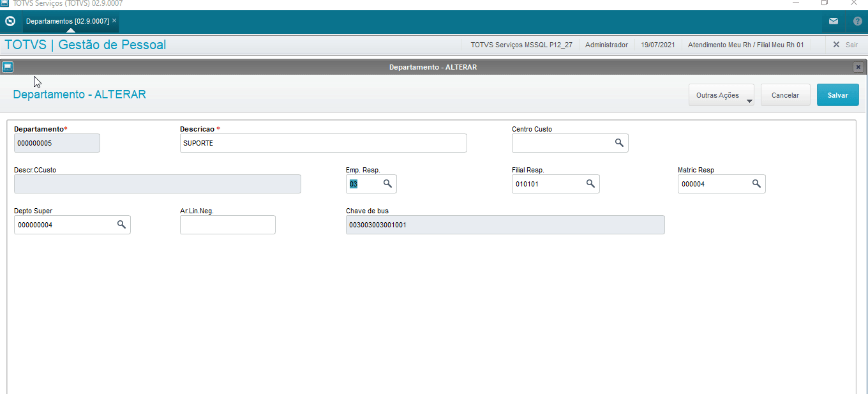Click the Depto Super lookup magnifier
Viewport: 868px width, 394px height.
coord(121,225)
